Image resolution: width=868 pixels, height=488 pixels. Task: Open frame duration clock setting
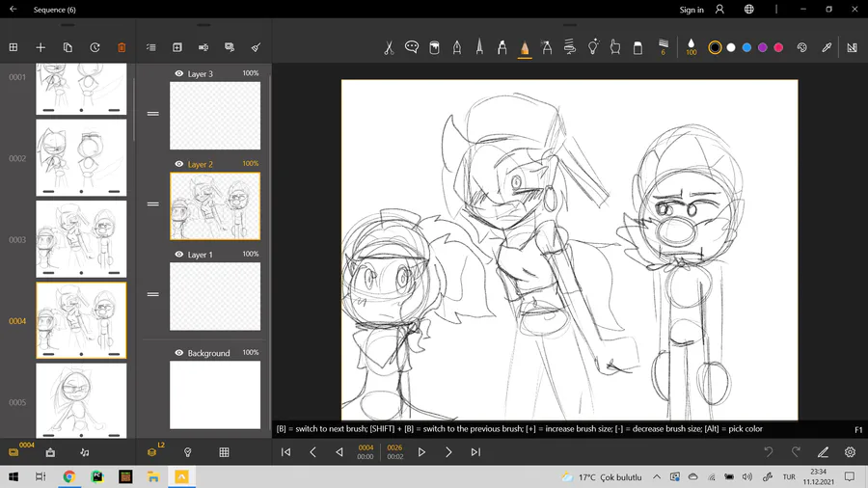point(95,47)
